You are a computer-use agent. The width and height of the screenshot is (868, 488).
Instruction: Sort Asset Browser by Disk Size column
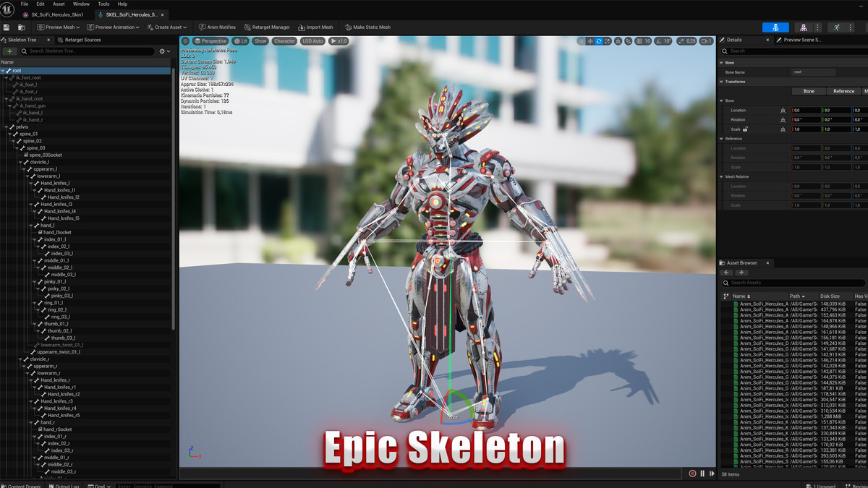coord(830,296)
